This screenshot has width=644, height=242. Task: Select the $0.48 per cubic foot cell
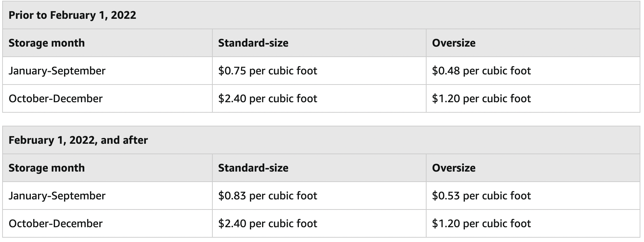pyautogui.click(x=481, y=71)
